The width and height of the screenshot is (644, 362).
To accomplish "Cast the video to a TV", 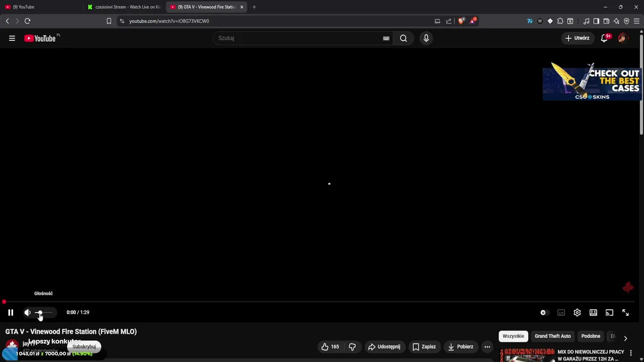I will point(609,313).
